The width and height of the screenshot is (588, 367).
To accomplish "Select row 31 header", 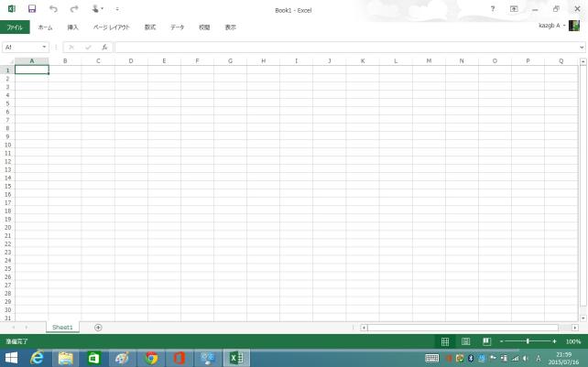I will (7, 318).
